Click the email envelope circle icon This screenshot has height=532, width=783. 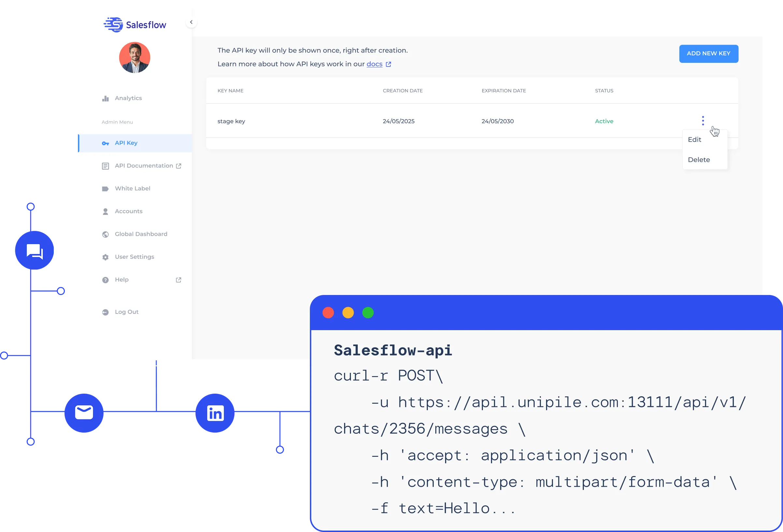coord(84,413)
